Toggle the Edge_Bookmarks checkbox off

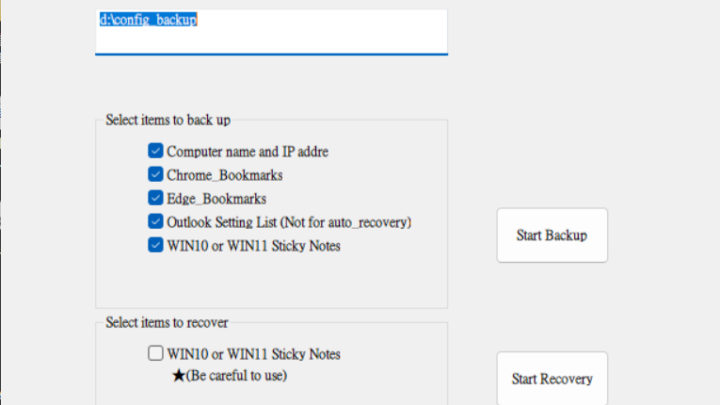tap(155, 198)
